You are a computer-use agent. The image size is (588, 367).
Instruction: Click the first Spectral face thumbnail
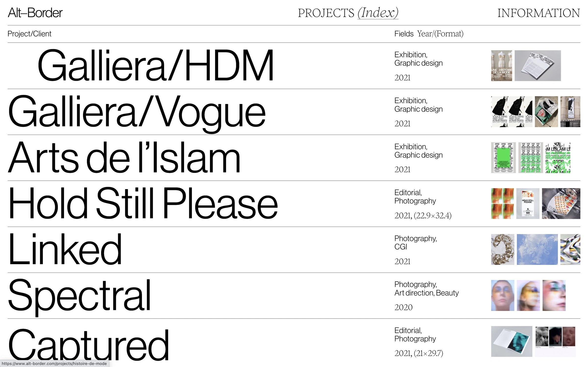(502, 296)
